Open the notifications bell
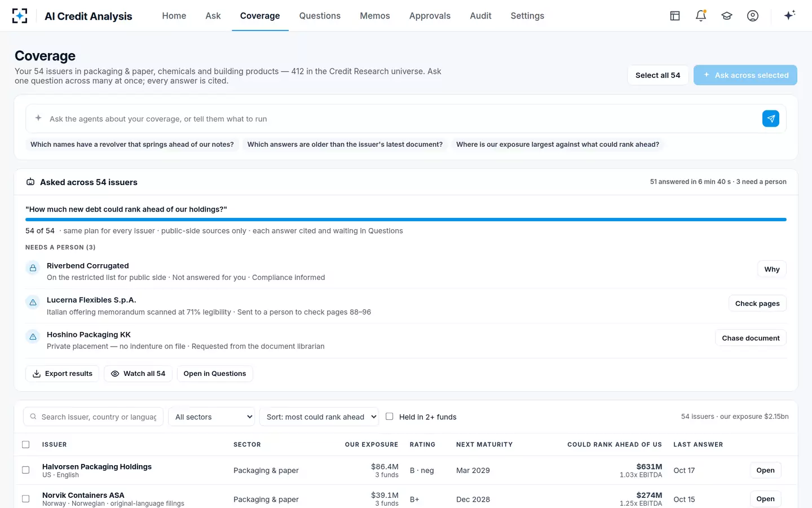 tap(701, 16)
